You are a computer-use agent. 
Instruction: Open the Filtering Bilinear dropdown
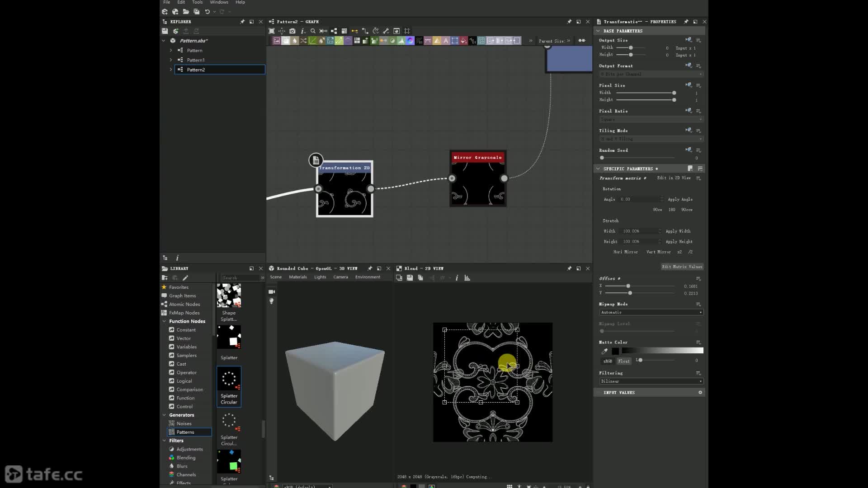[x=651, y=381]
